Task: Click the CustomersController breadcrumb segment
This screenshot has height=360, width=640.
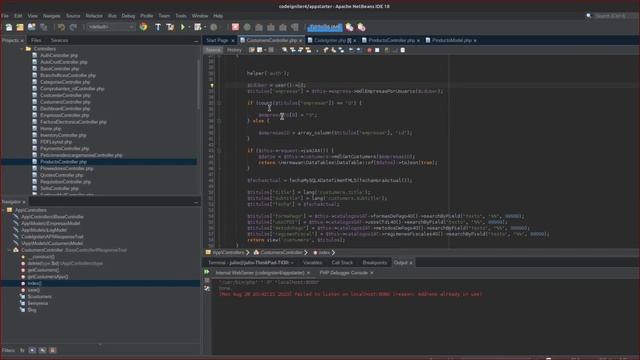Action: coord(281,253)
